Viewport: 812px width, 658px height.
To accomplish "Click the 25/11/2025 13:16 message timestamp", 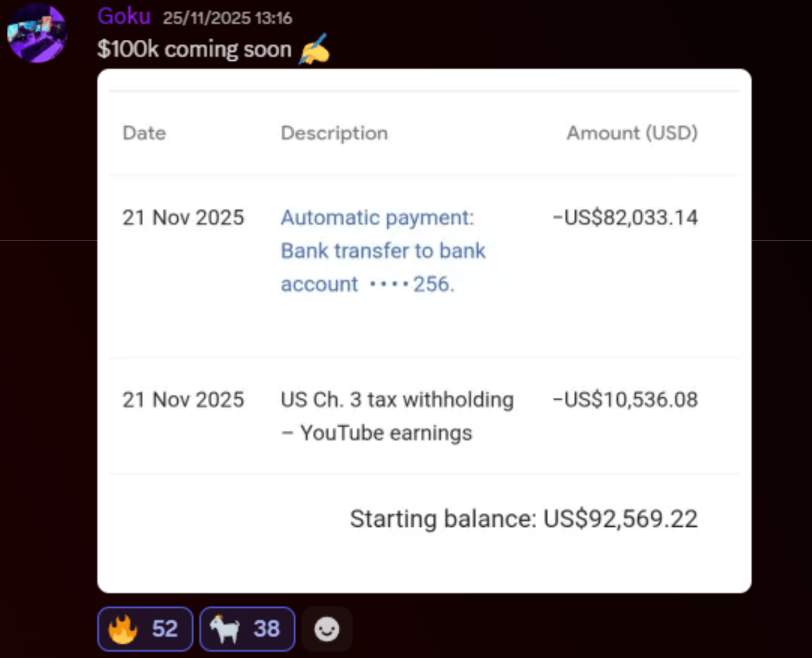I will pyautogui.click(x=227, y=18).
